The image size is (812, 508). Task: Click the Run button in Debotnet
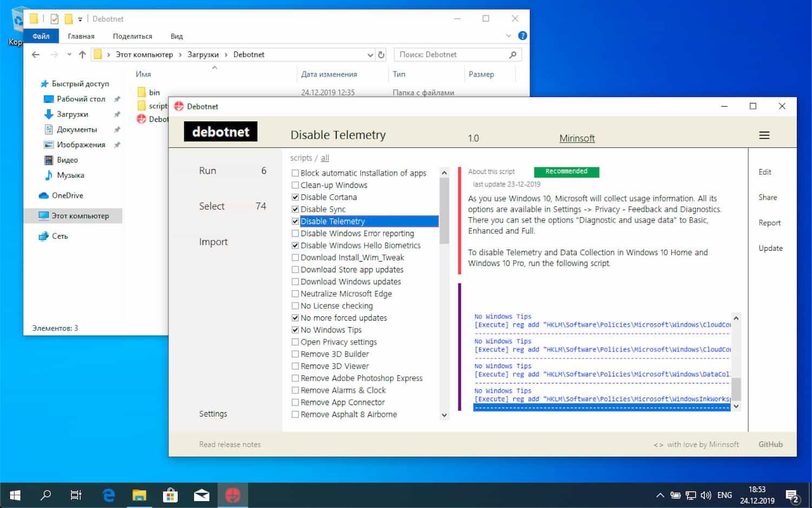click(207, 171)
